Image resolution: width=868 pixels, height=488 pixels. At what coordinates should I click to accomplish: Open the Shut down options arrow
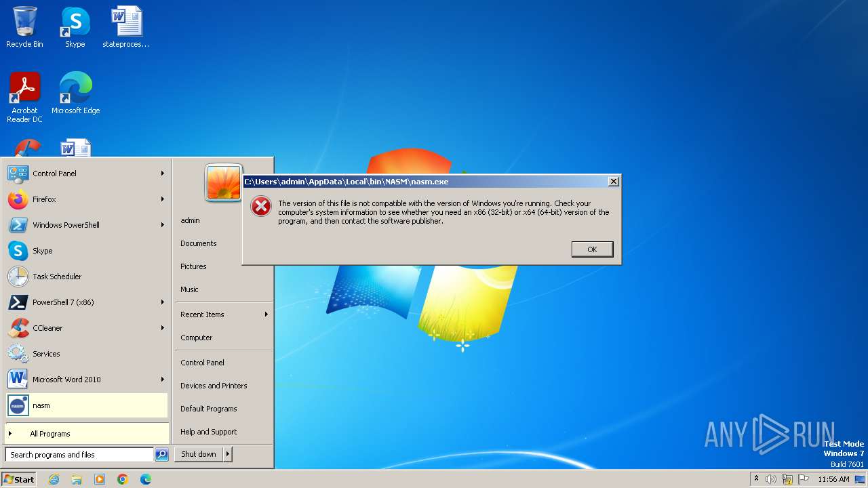pos(228,454)
